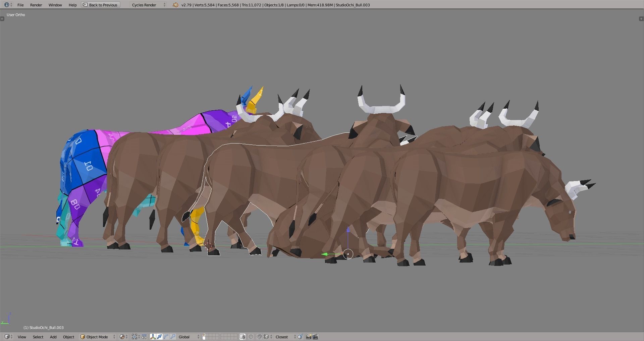The image size is (644, 341).
Task: Click the 'User Ortho' view label
Action: [16, 15]
